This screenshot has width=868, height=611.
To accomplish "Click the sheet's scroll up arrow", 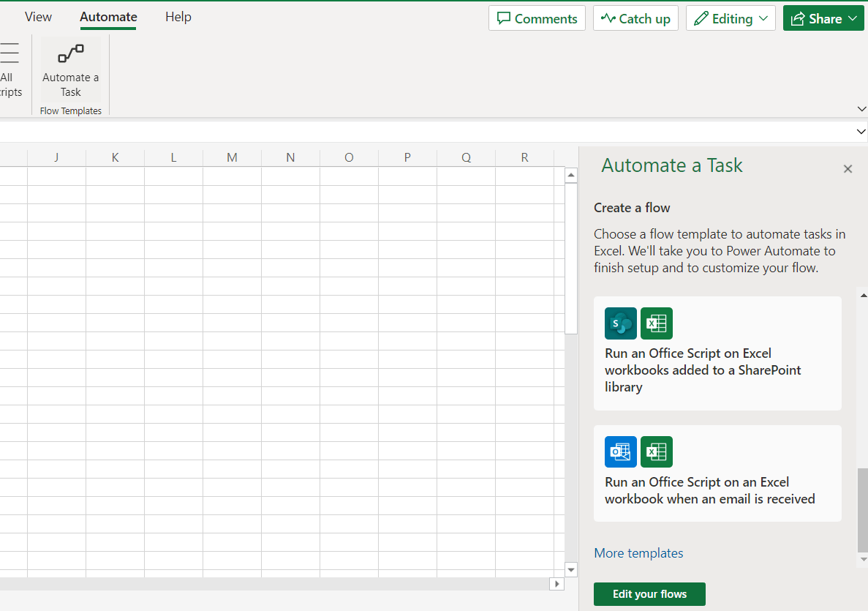I will pyautogui.click(x=571, y=176).
